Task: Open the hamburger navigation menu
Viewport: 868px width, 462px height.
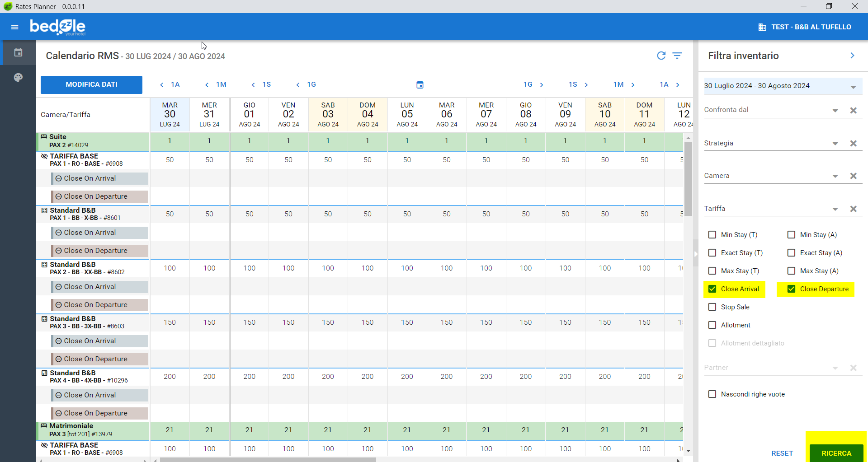Action: (14, 27)
